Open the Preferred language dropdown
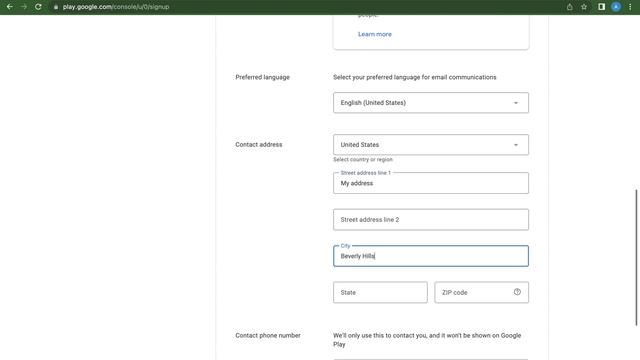Screen dimensions: 640x360 point(431,103)
